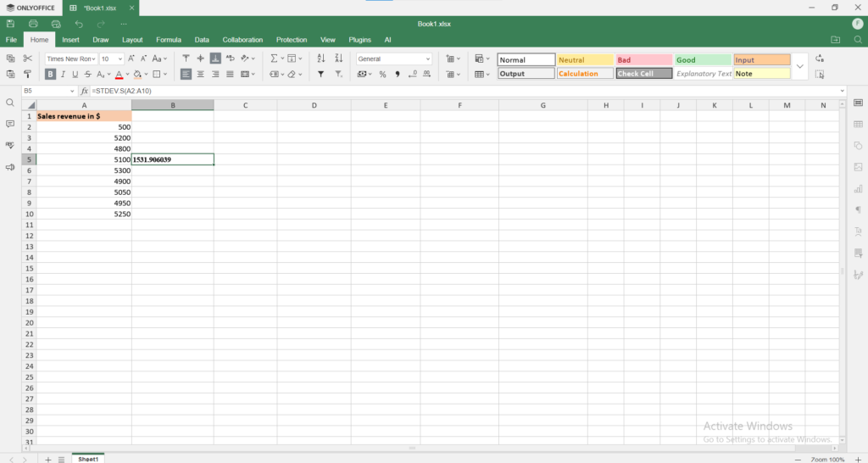The height and width of the screenshot is (463, 868).
Task: Toggle Italic formatting
Action: 63,74
